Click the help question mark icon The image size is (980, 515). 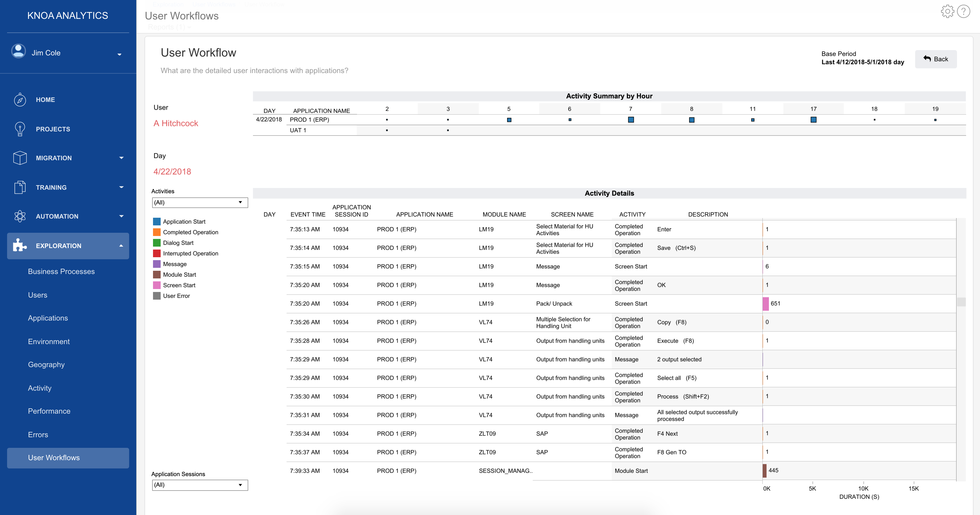coord(963,11)
